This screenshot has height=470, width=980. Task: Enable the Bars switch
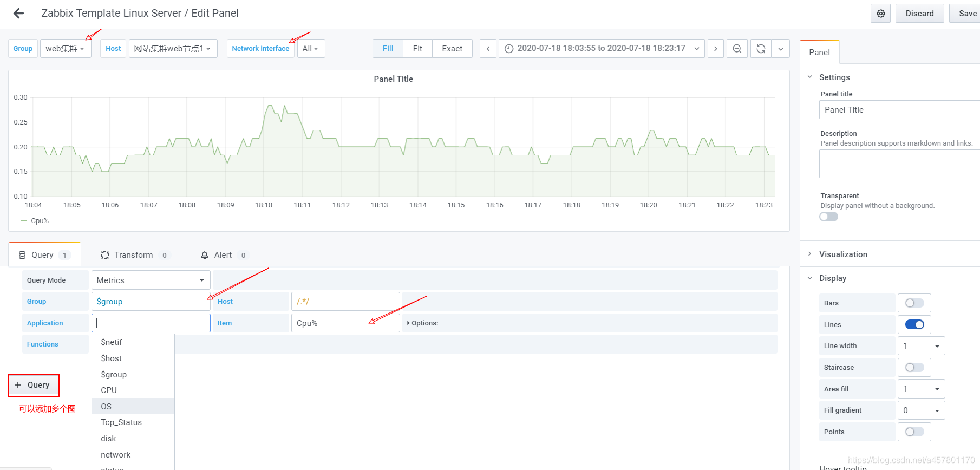coord(914,303)
